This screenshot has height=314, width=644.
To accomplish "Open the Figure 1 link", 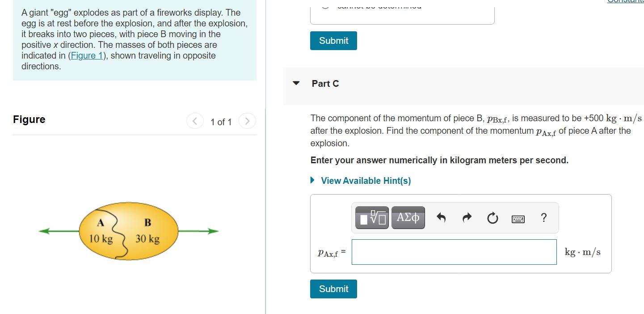I will tap(87, 55).
